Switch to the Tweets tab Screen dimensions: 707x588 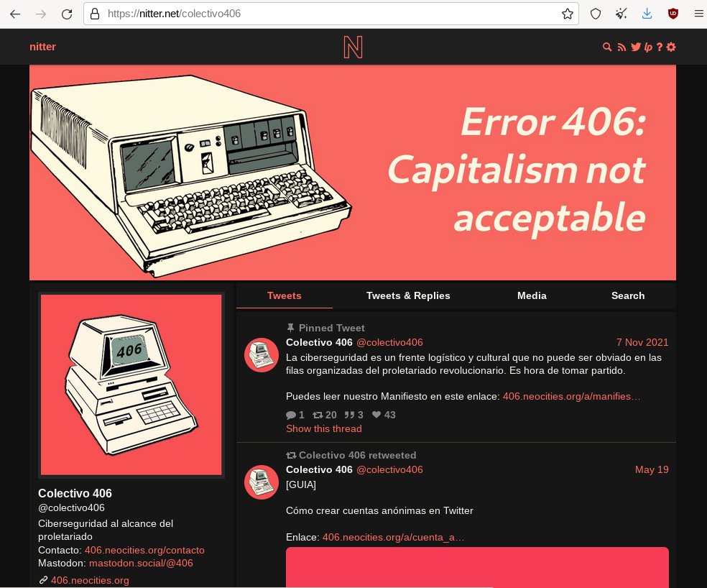point(284,295)
